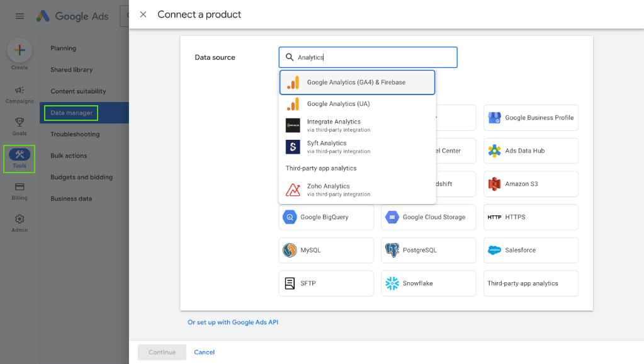The width and height of the screenshot is (644, 364).
Task: Click the Snowflake logo icon
Action: click(x=392, y=283)
